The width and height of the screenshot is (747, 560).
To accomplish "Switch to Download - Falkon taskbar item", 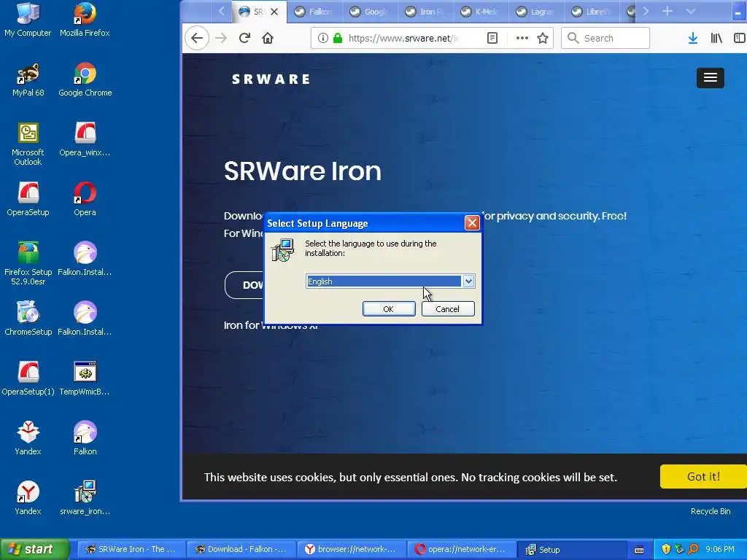I will click(x=241, y=549).
